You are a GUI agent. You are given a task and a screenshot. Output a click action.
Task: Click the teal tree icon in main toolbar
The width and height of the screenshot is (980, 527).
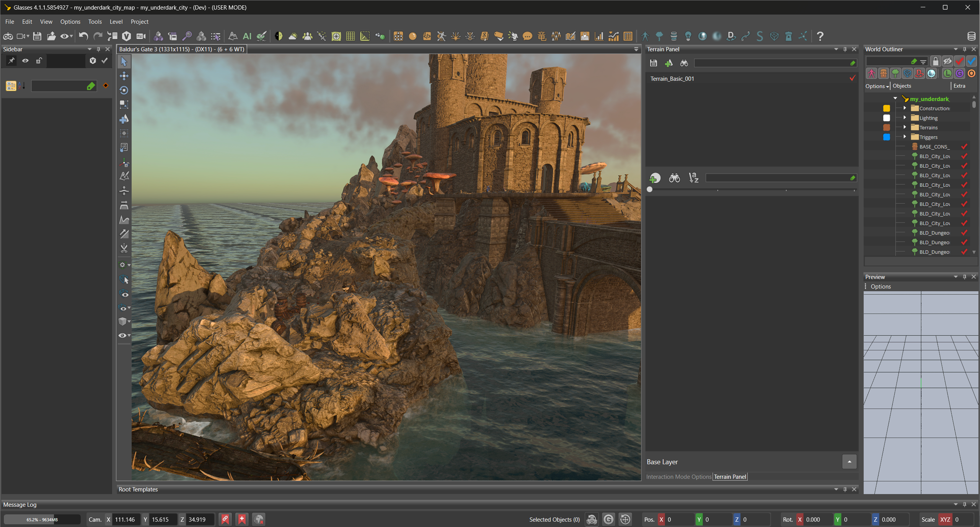[x=659, y=36]
